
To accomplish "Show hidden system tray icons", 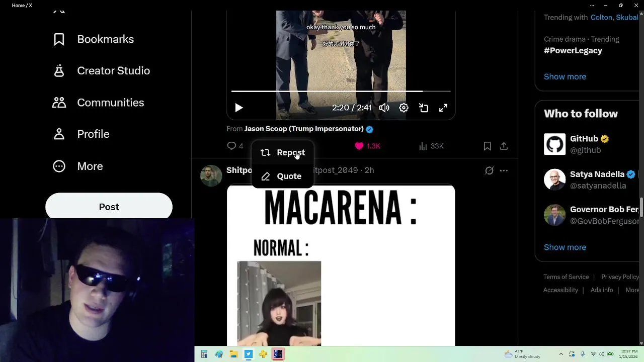I will [561, 354].
